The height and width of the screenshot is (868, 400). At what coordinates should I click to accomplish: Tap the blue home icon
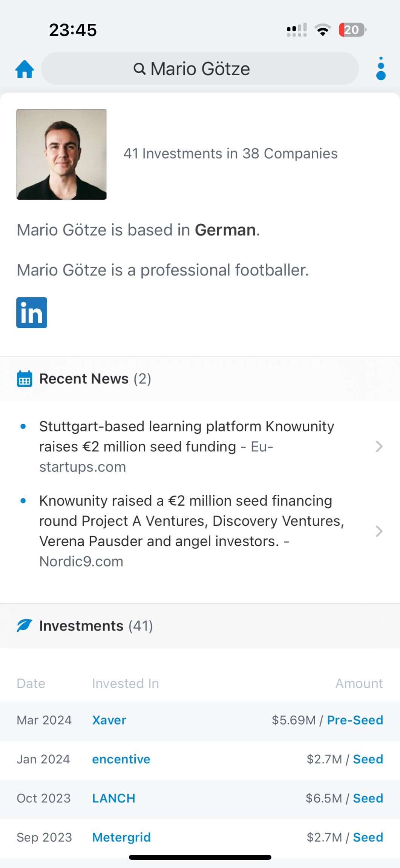[x=25, y=69]
